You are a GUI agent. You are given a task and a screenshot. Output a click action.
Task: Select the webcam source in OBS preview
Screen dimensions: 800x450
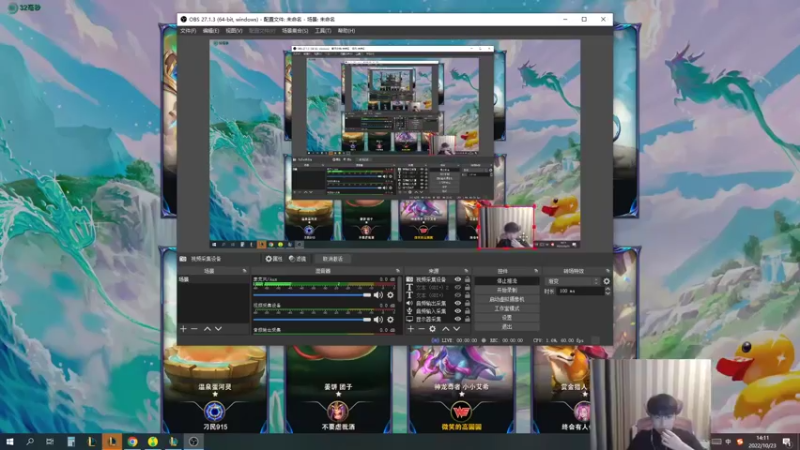click(507, 227)
